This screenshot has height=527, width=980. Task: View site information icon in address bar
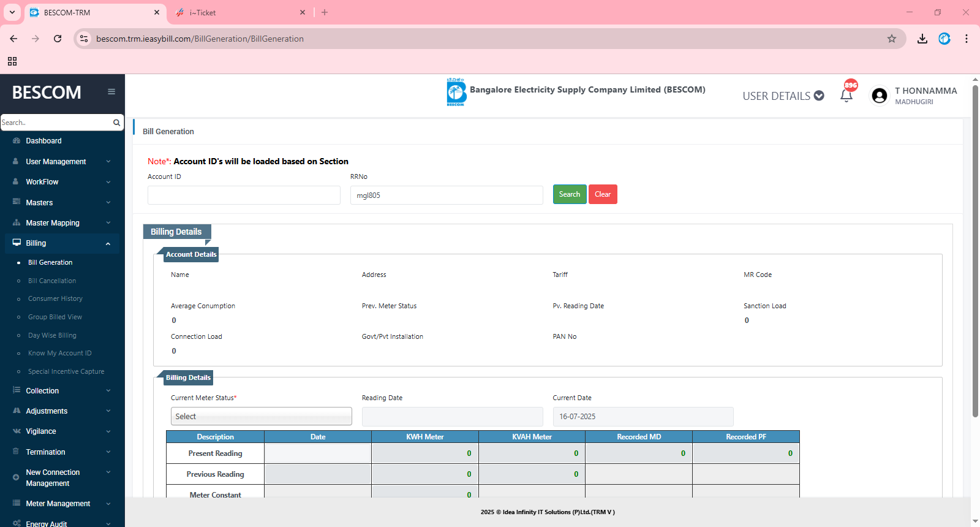coord(84,39)
